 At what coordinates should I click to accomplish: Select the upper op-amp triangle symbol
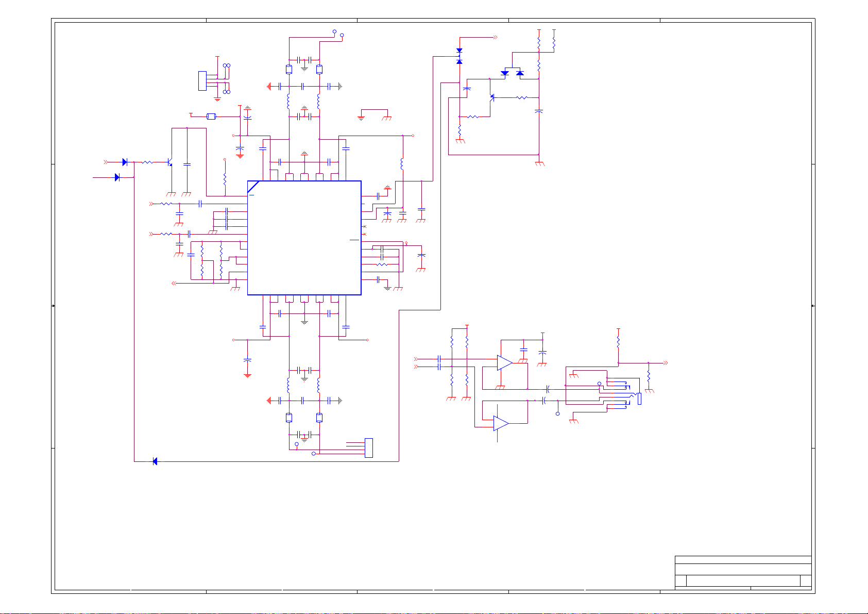[x=504, y=363]
